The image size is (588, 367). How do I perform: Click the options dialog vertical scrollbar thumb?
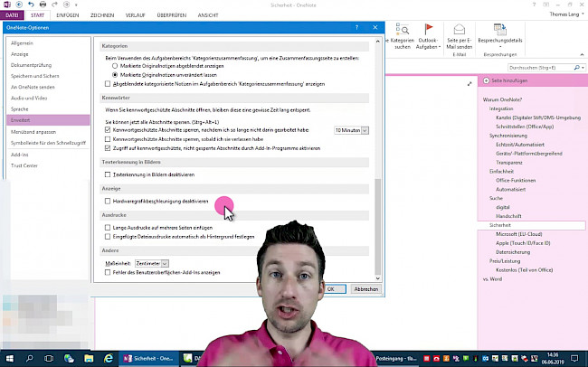pyautogui.click(x=377, y=226)
